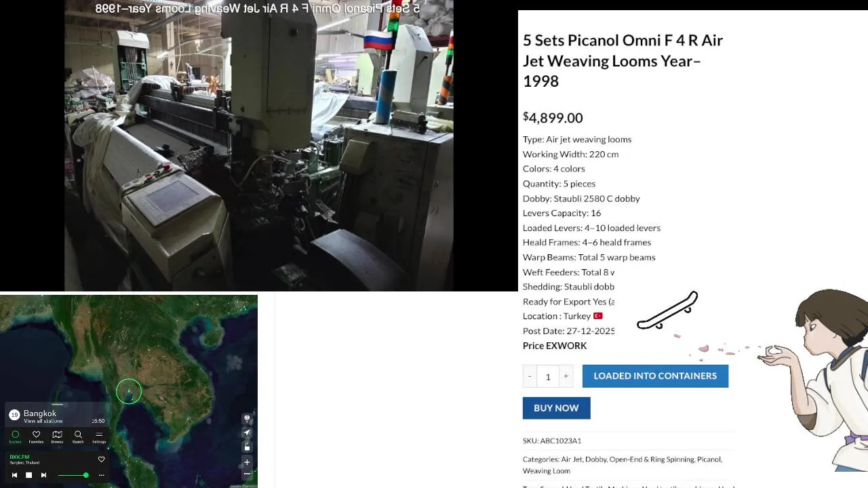This screenshot has width=868, height=488.
Task: Adjust the green volume slider
Action: pyautogui.click(x=73, y=475)
